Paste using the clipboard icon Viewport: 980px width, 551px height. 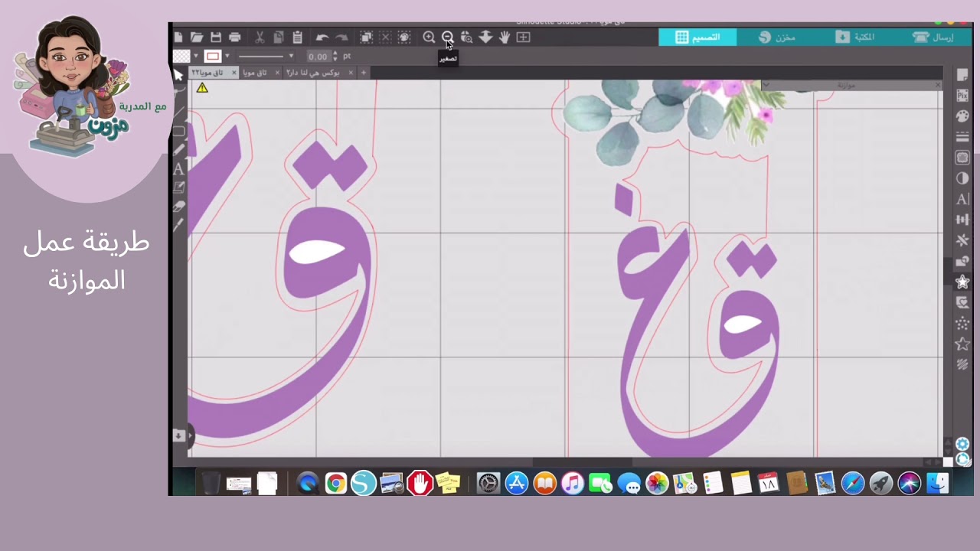point(297,37)
